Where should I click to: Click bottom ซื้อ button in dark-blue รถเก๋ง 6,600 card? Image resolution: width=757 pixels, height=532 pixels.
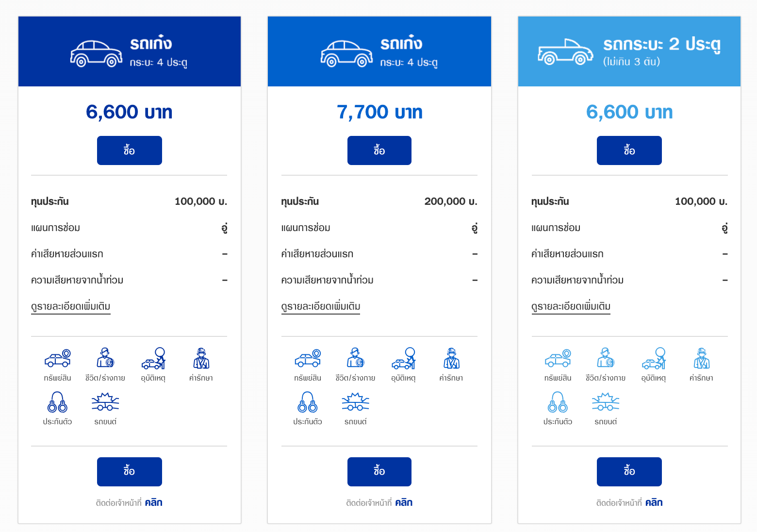pyautogui.click(x=130, y=472)
